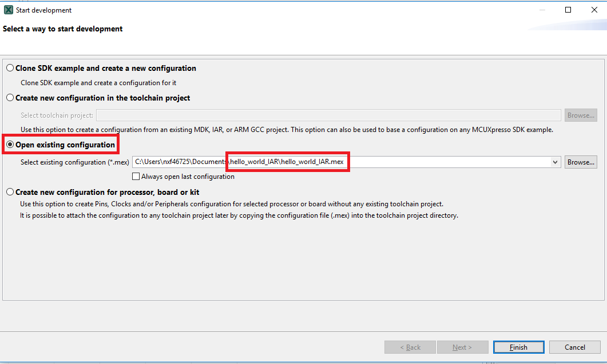This screenshot has height=364, width=607.
Task: Click the Start development title bar text
Action: (x=44, y=10)
